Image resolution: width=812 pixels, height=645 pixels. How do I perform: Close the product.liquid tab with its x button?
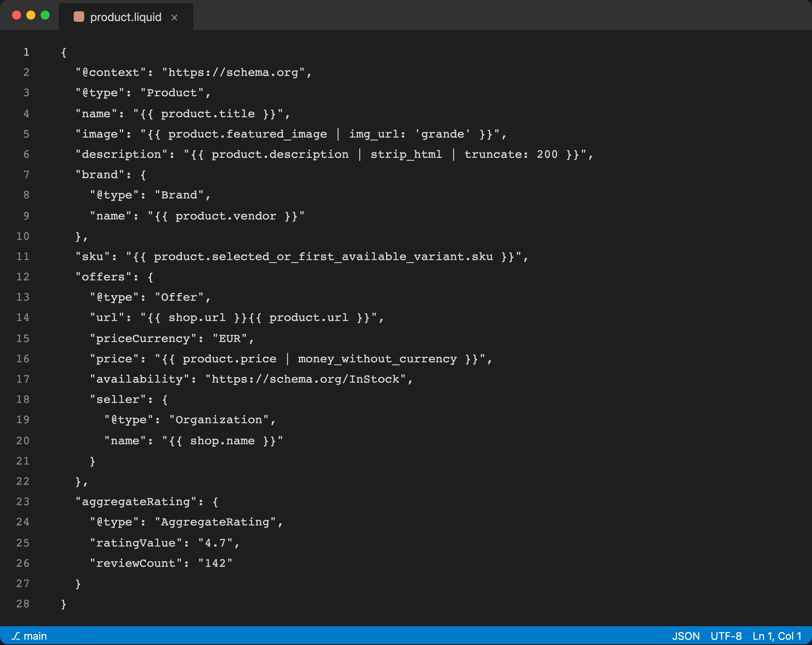pyautogui.click(x=174, y=17)
